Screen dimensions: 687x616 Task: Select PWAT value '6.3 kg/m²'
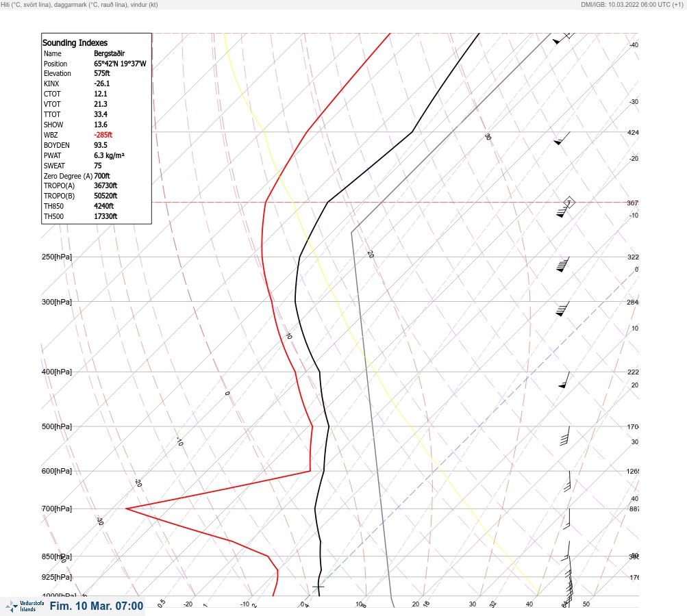point(109,155)
